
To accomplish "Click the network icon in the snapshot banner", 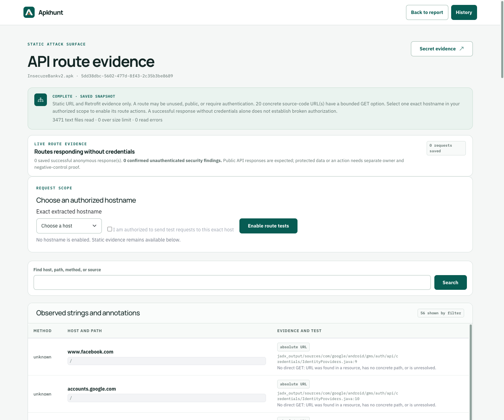I will tap(41, 100).
